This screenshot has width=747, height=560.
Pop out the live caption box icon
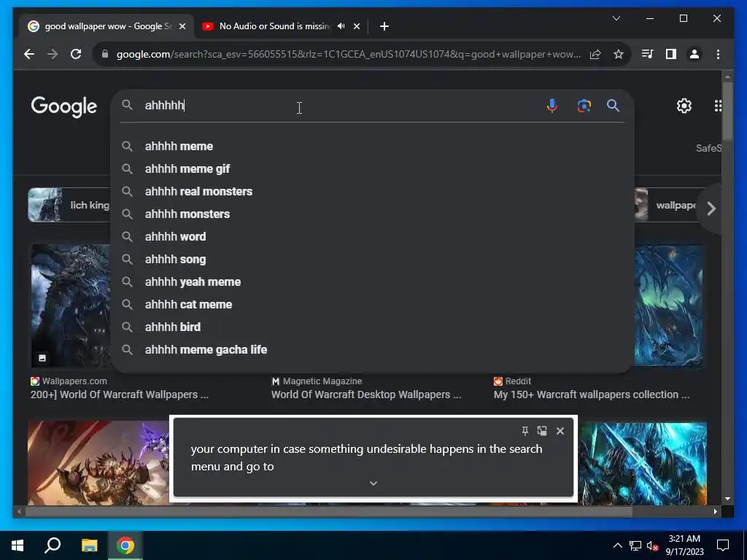click(x=542, y=431)
